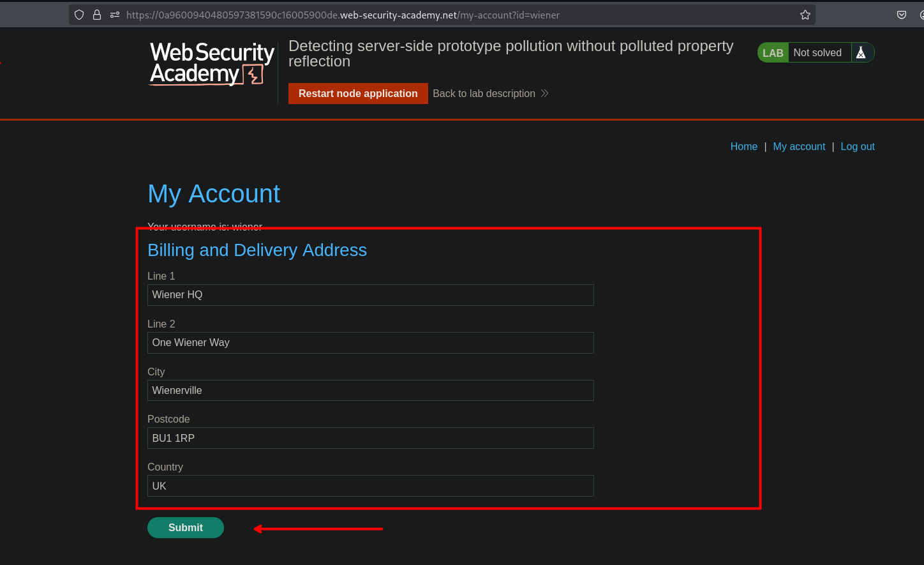Click the tracking protection shield icon

click(x=79, y=15)
